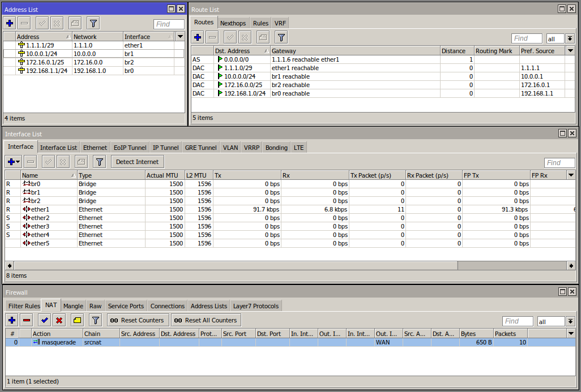Viewport: 581px width, 392px height.
Task: Open Address Lists tab in Firewall
Action: click(x=208, y=306)
